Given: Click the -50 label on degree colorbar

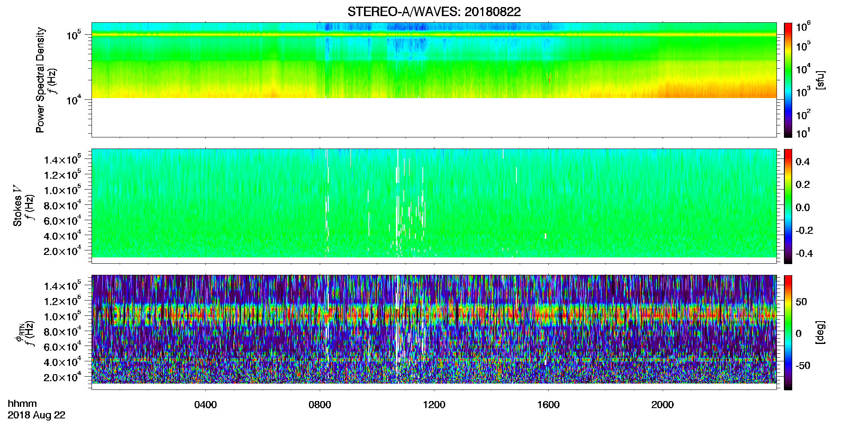Looking at the screenshot, I should [803, 365].
